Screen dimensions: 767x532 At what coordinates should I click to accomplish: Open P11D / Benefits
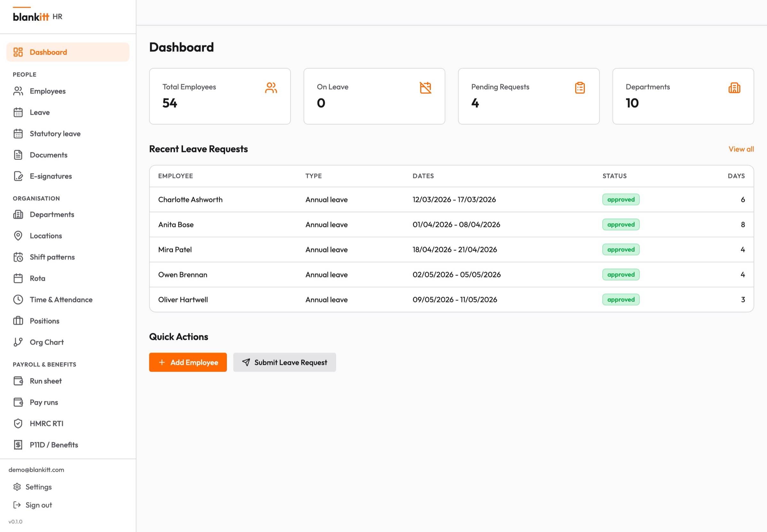(68, 445)
